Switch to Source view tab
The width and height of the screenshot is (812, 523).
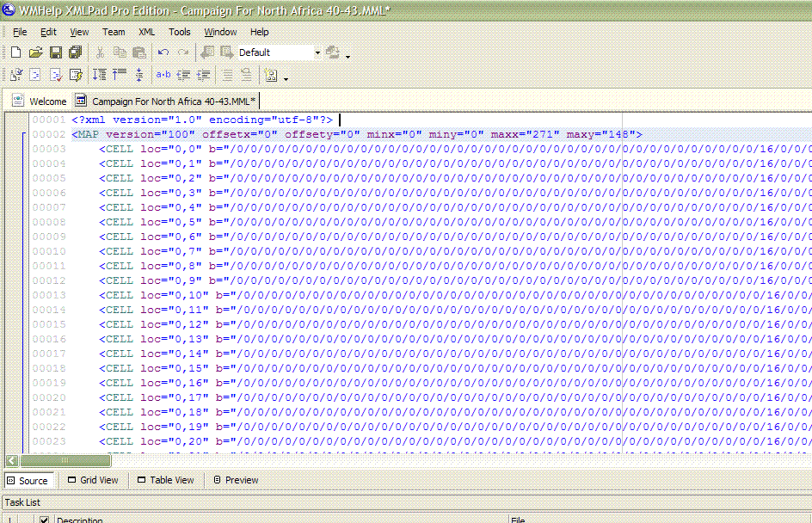[28, 481]
